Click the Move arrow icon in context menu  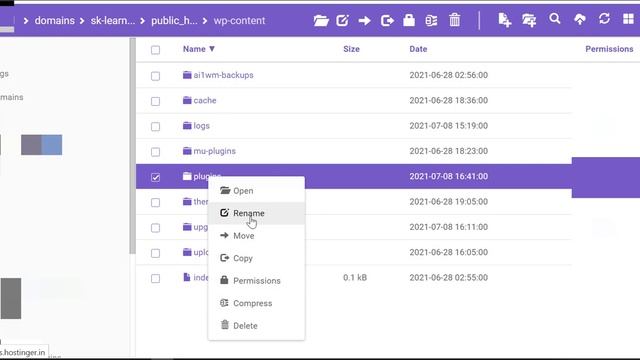pyautogui.click(x=224, y=235)
